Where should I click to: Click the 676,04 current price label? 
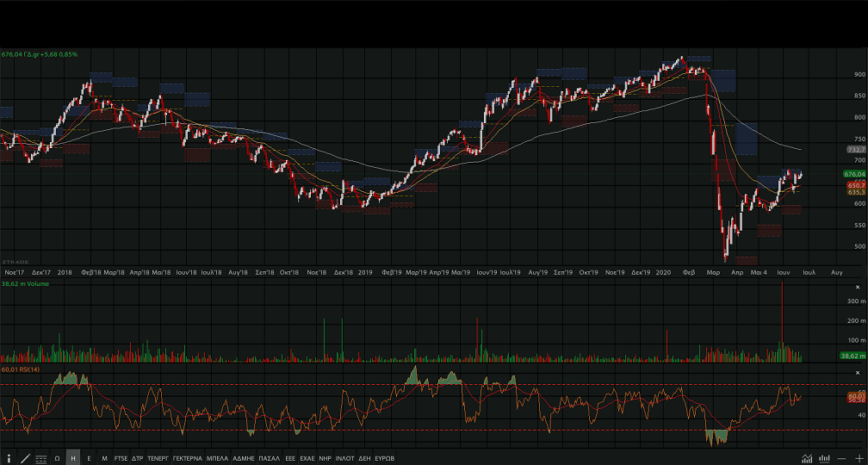click(855, 174)
